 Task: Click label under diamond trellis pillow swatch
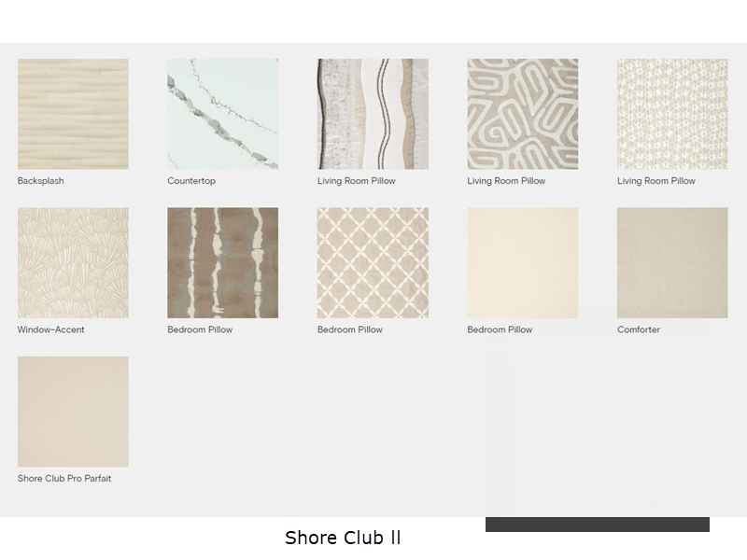pyautogui.click(x=349, y=329)
